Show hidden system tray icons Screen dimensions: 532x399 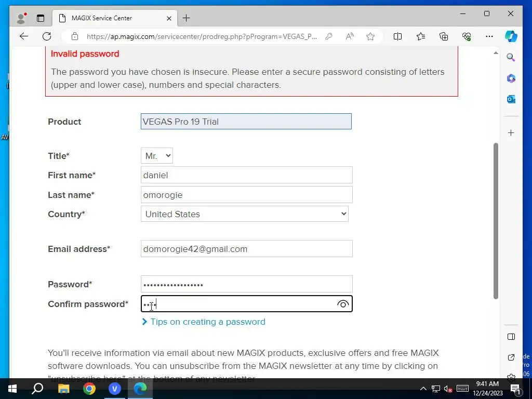tap(423, 389)
